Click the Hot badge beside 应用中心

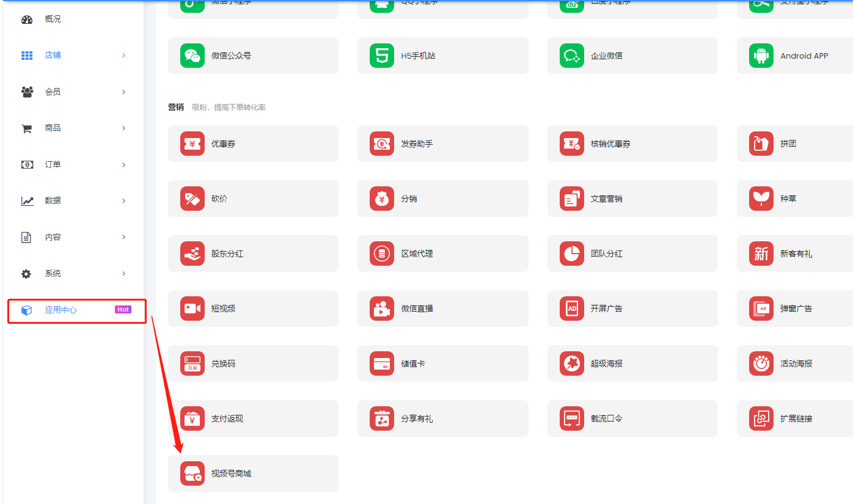123,310
